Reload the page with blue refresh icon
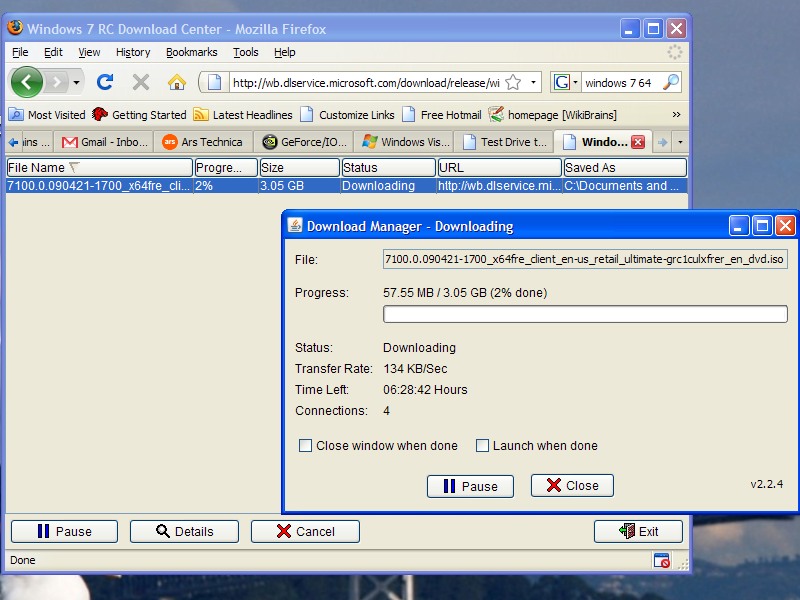This screenshot has width=800, height=600. [105, 82]
